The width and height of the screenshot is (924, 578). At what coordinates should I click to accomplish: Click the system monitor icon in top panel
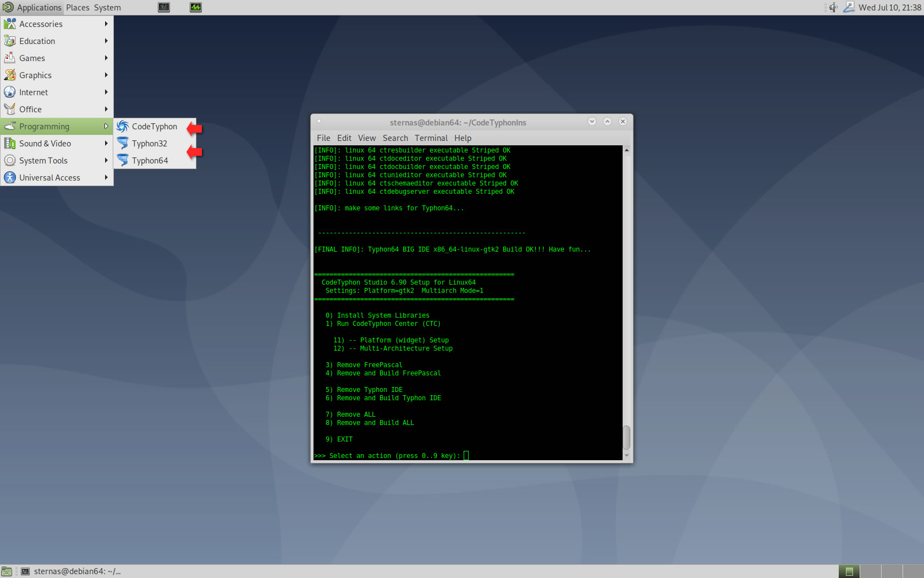(196, 7)
